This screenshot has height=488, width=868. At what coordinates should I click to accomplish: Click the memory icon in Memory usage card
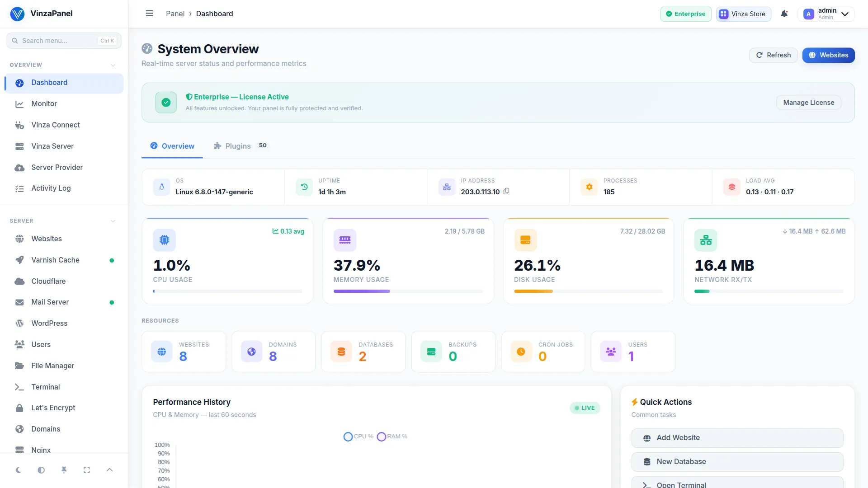[345, 240]
